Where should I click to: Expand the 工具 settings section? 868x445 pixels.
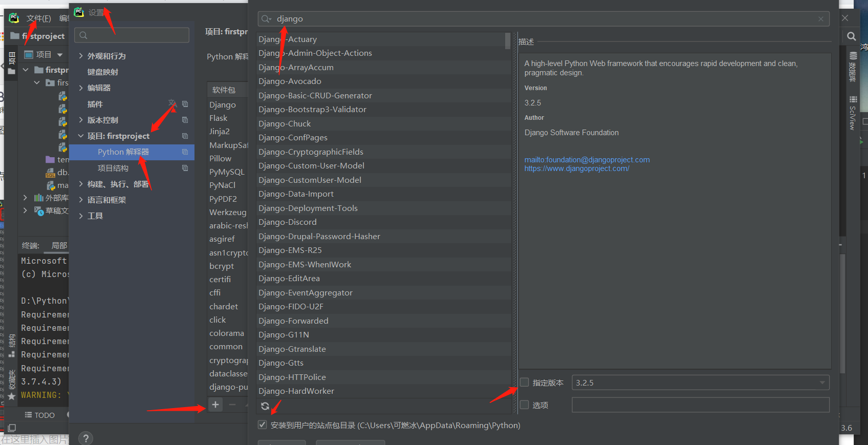click(x=81, y=216)
